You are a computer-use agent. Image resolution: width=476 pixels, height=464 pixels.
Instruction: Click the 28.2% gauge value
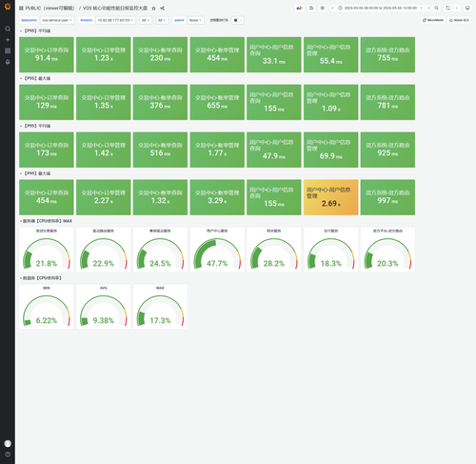pos(274,264)
